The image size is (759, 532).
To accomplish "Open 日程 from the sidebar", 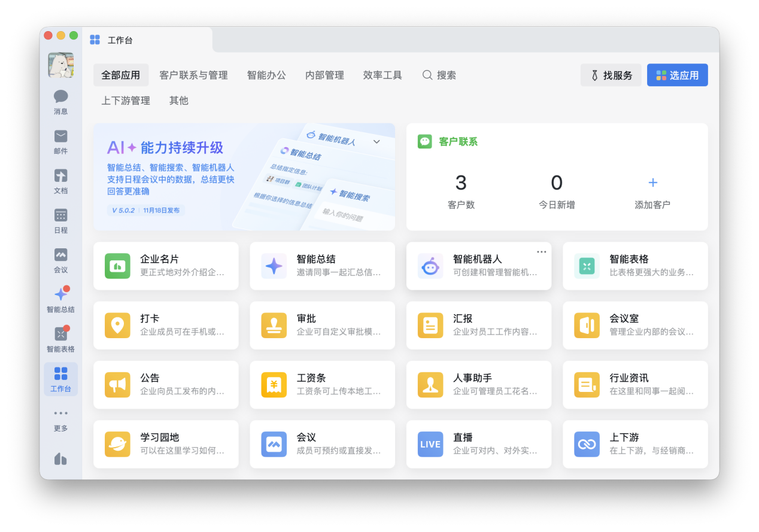I will click(60, 219).
